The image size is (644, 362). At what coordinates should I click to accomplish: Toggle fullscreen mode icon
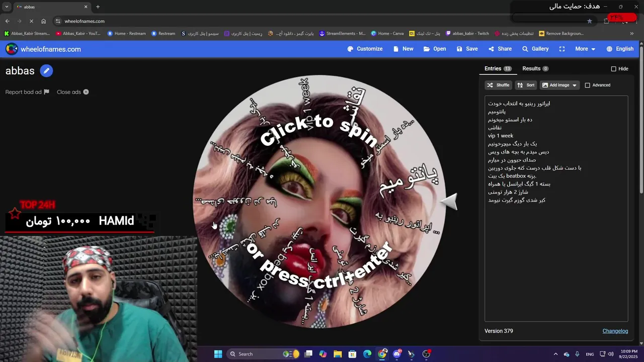click(x=562, y=49)
